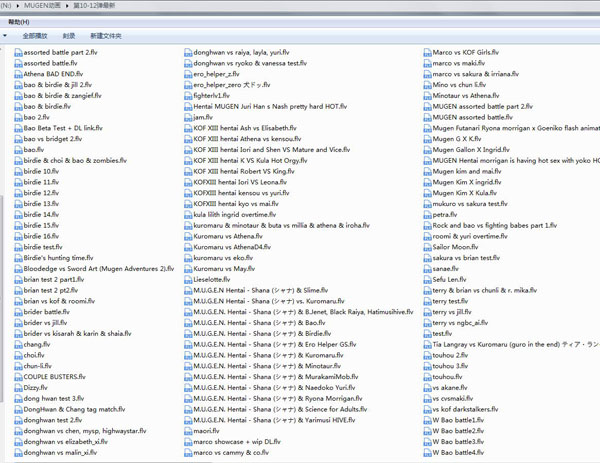This screenshot has width=600, height=463.
Task: Open the breadcrumb arrow before MUGEN动画
Action: [18, 6]
